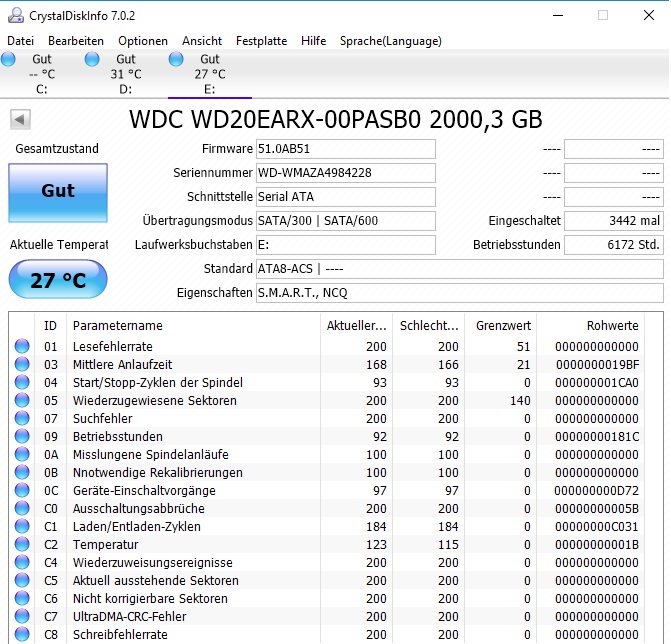
Task: Click the Schnittstelle field Serial ATA
Action: point(346,197)
